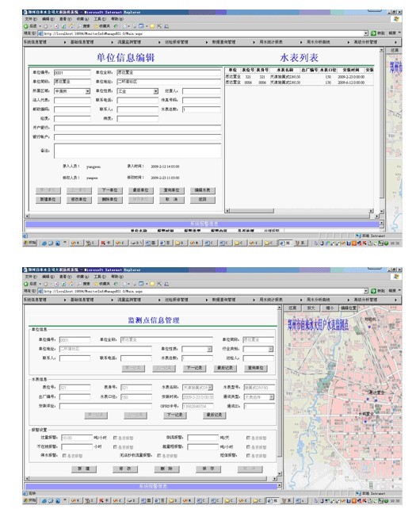Click horizontal scrollbar of 监测点信息管理 page
The width and height of the screenshot is (420, 509).
point(152,479)
